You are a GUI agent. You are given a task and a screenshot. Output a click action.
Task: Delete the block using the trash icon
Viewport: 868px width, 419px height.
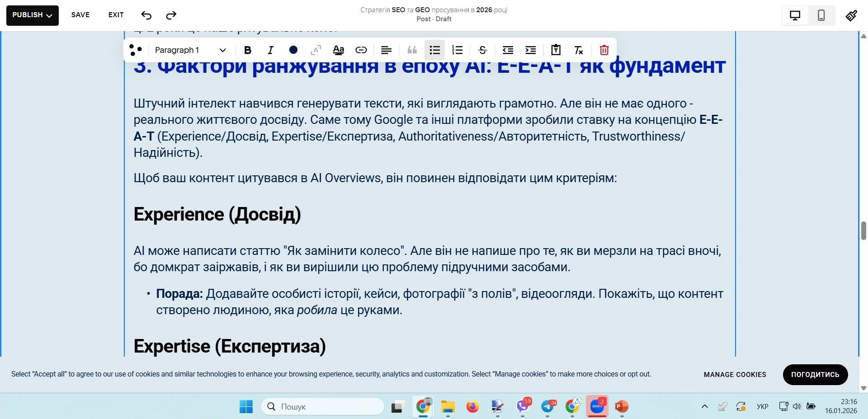(x=604, y=50)
